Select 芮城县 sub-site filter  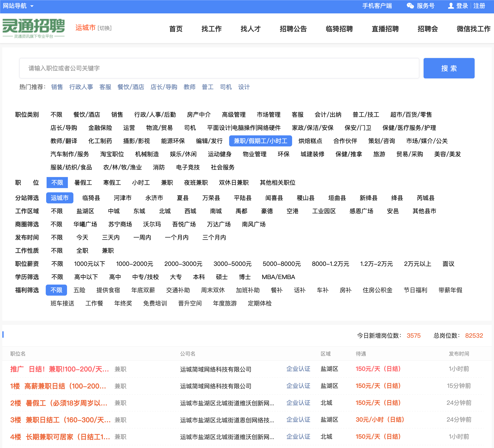pyautogui.click(x=426, y=198)
